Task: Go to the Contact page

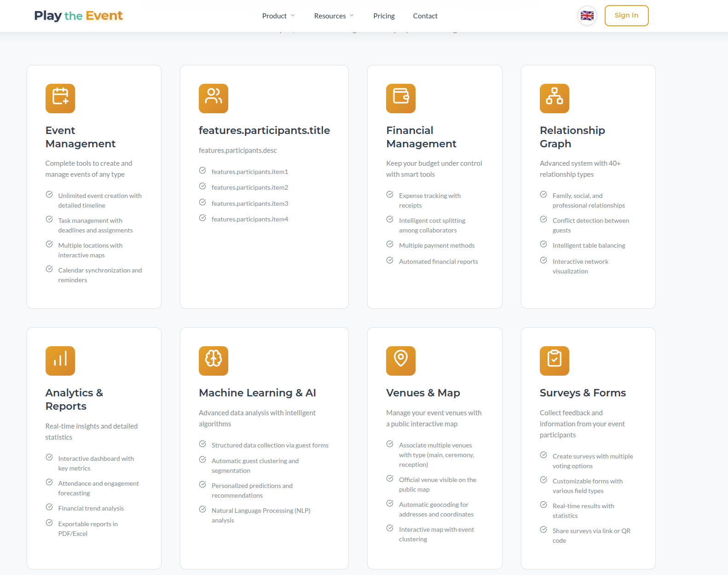Action: pos(425,16)
